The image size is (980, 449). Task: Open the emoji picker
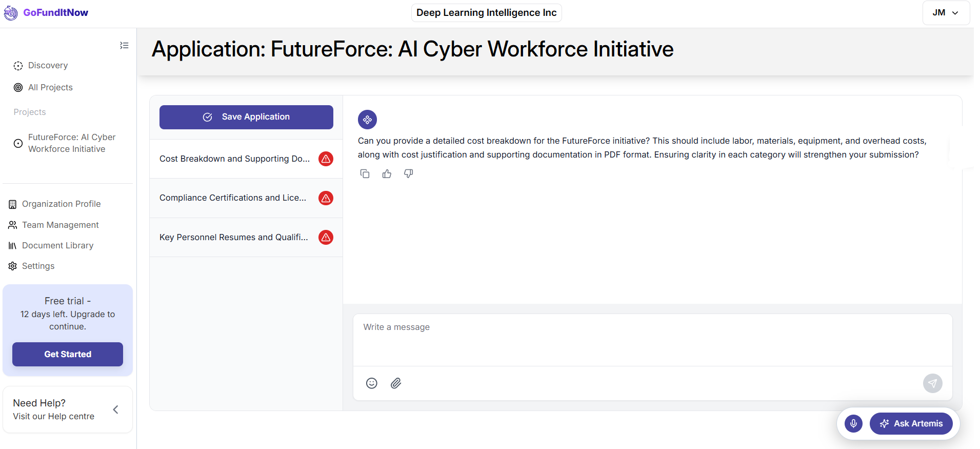(x=372, y=383)
